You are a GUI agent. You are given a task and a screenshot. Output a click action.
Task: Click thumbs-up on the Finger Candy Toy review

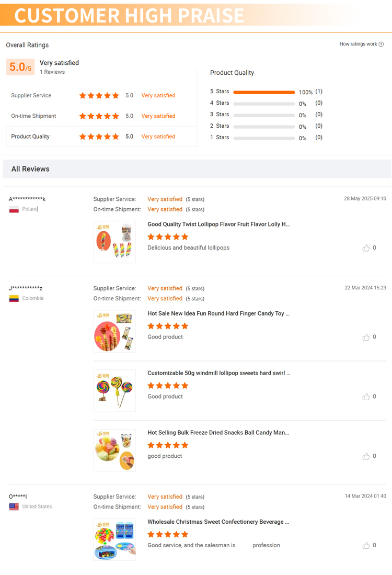[x=366, y=337]
